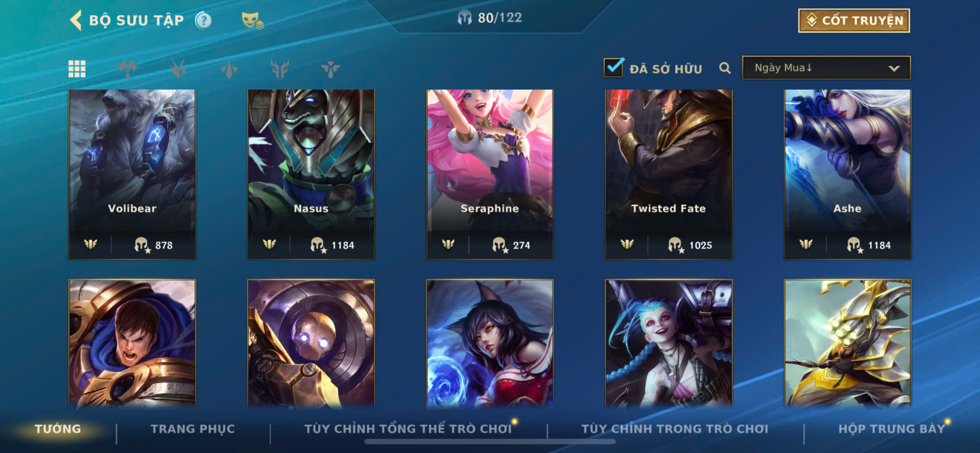Click the dropdown chevron arrow for sorting
Image resolution: width=980 pixels, height=453 pixels.
click(x=894, y=69)
